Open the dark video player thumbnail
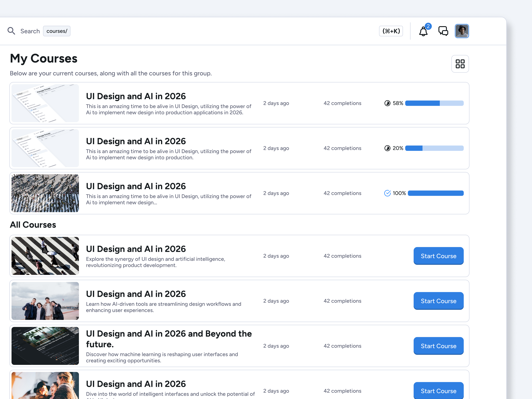The image size is (532, 399). click(45, 346)
